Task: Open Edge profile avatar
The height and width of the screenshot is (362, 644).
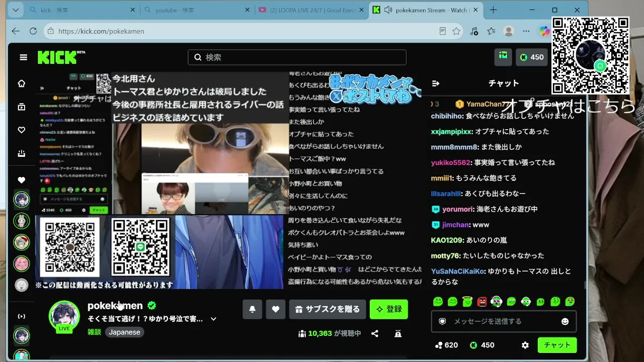Action: point(509,31)
